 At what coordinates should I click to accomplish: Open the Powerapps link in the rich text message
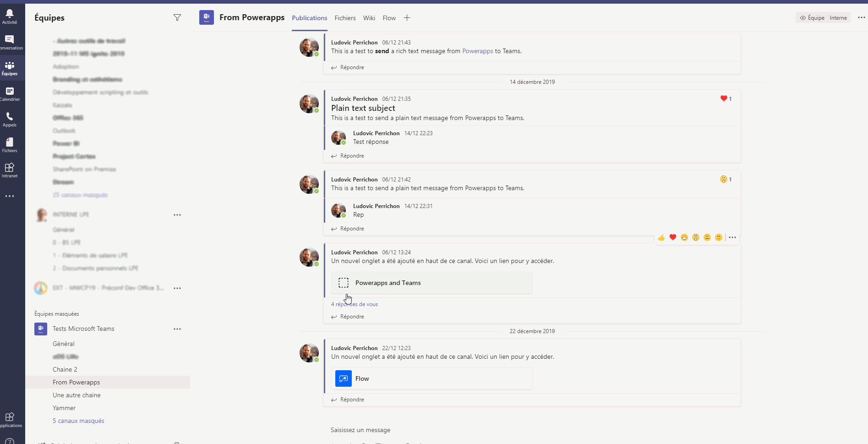(x=478, y=51)
